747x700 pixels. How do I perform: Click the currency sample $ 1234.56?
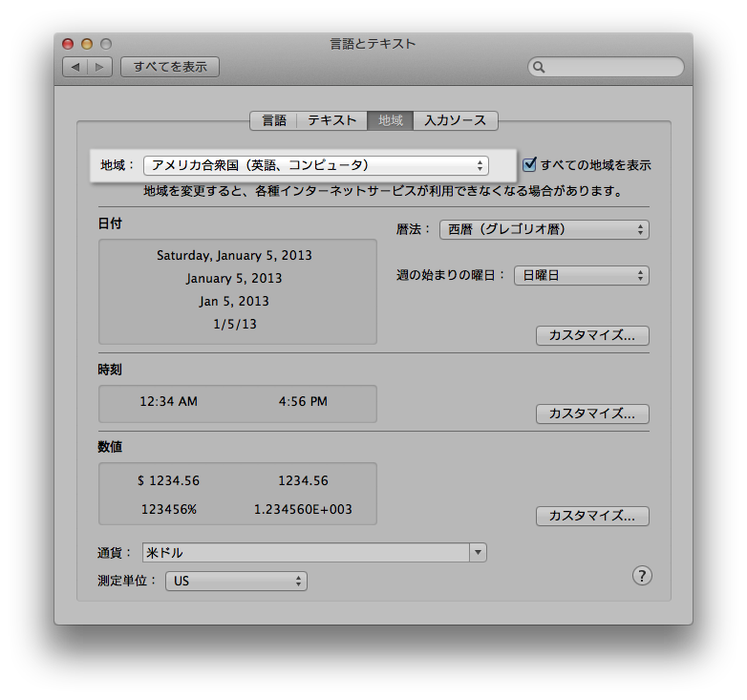coord(169,480)
